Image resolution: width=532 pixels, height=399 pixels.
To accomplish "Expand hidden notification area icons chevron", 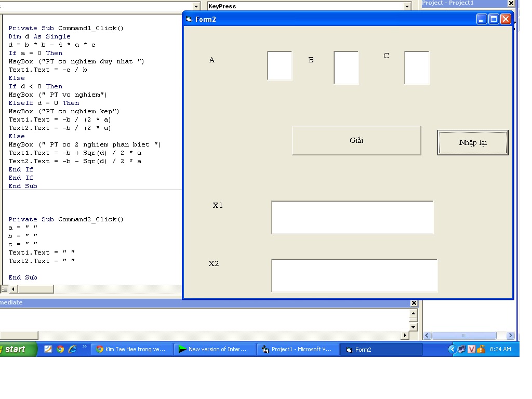I will 451,349.
